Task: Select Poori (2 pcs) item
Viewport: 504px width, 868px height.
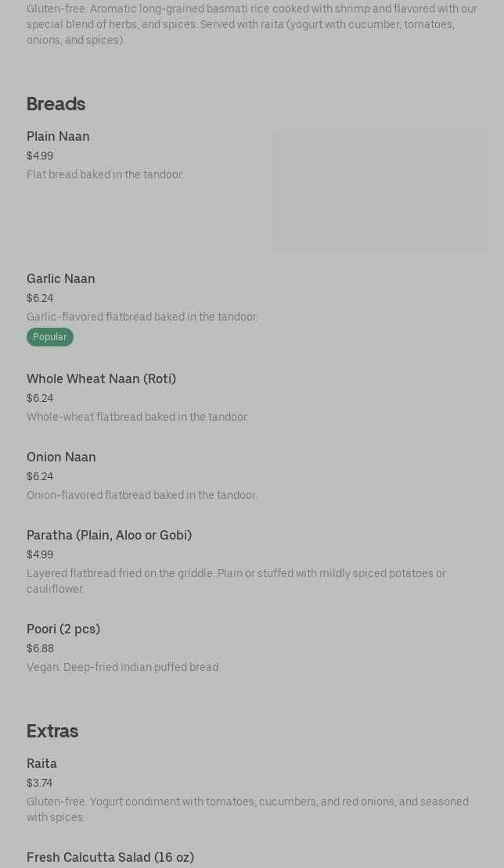Action: [63, 629]
